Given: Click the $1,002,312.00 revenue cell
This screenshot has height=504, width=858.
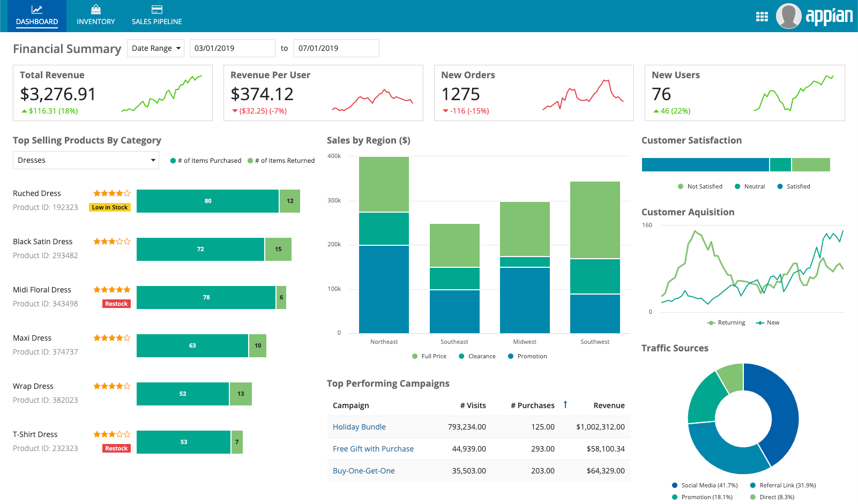Looking at the screenshot, I should pyautogui.click(x=600, y=427).
